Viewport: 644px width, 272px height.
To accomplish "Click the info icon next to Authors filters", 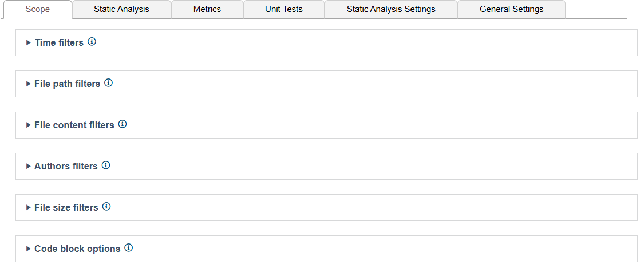I will click(106, 165).
